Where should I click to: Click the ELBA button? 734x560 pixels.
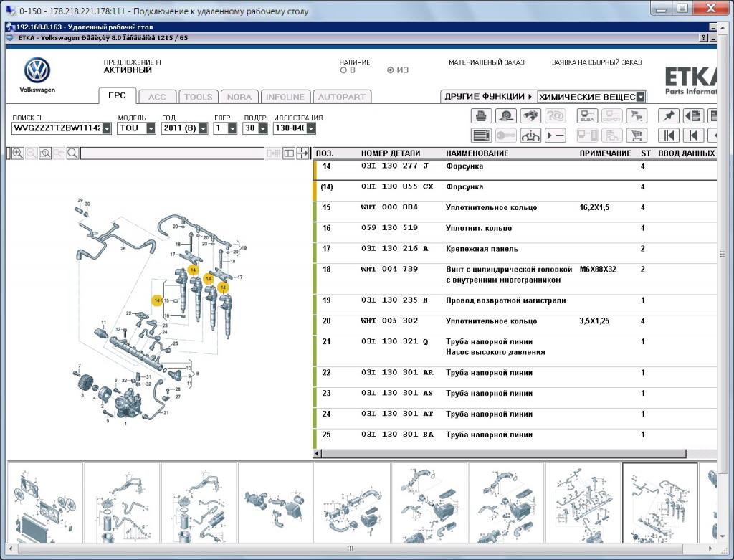[x=587, y=115]
